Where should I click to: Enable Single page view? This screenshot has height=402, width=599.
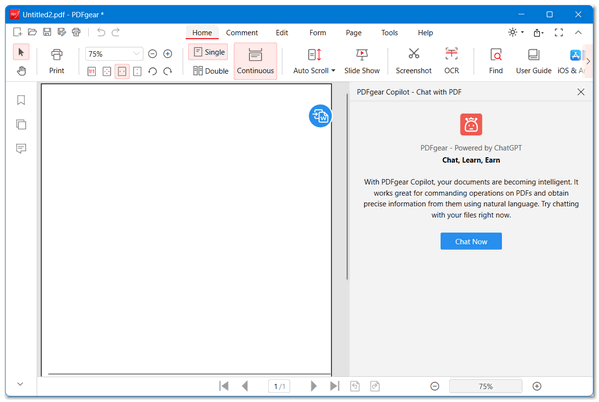[209, 52]
